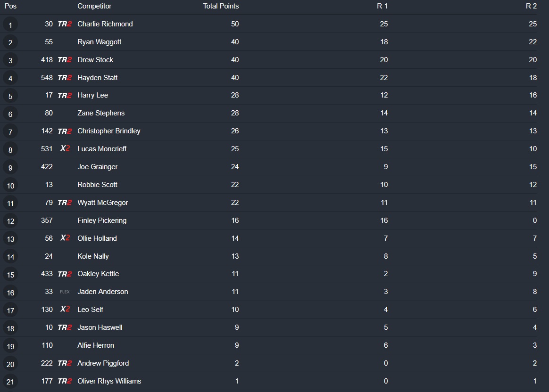Click X2 logo beside Leo Self
This screenshot has height=392, width=549.
[x=65, y=310]
